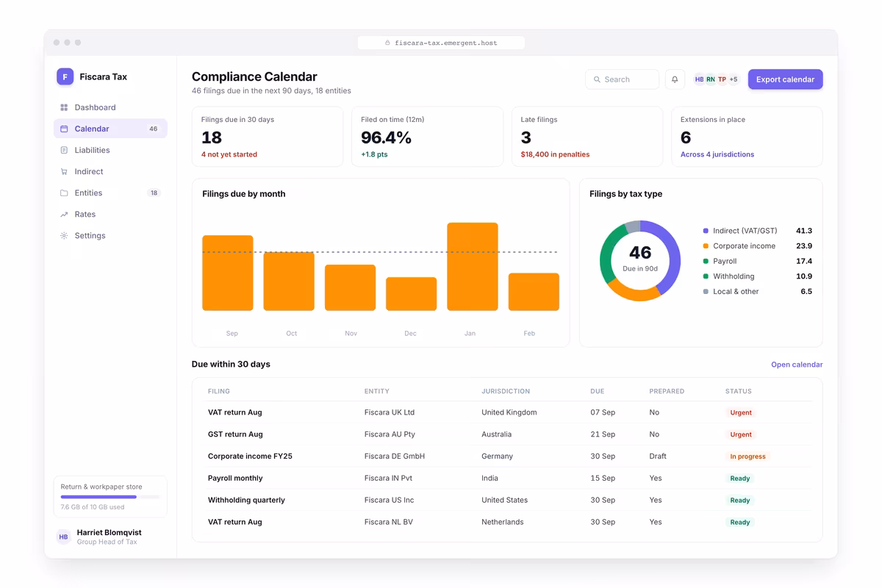This screenshot has height=588, width=882.
Task: Select Calendar in the sidebar
Action: 110,129
